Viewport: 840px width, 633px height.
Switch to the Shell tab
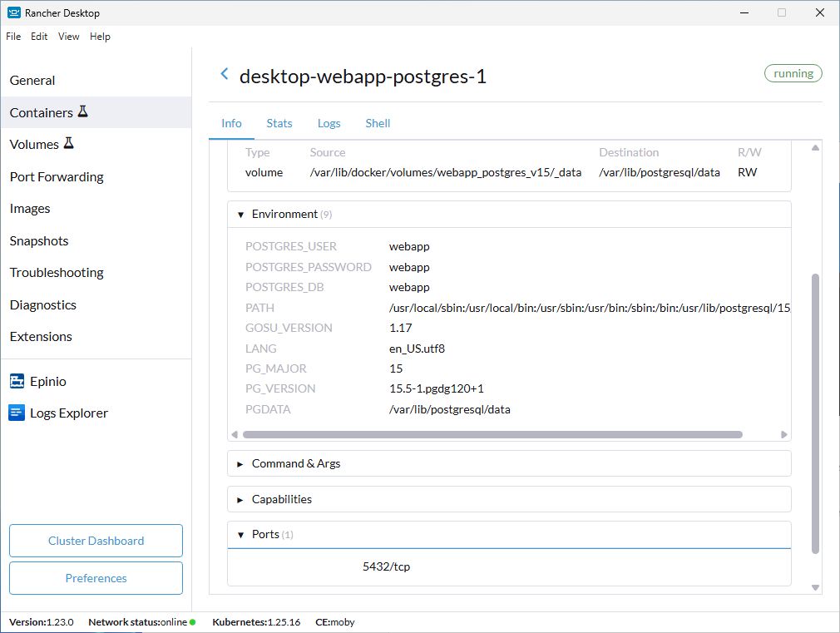pos(378,123)
